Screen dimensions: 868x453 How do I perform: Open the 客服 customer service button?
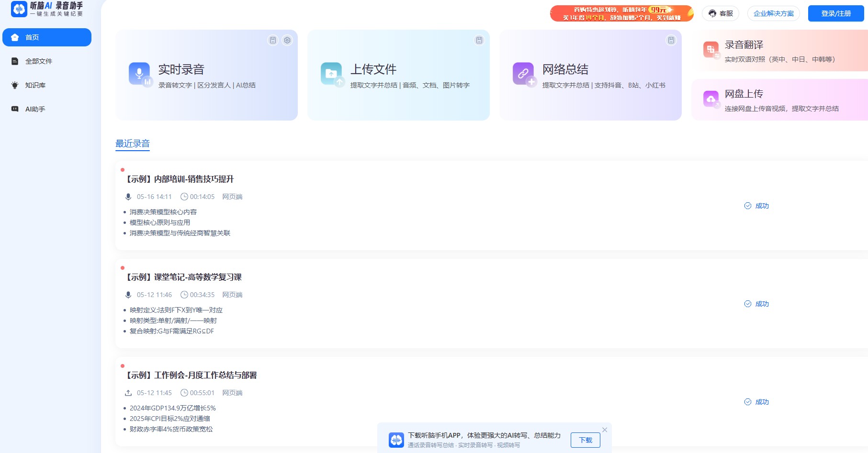tap(721, 13)
